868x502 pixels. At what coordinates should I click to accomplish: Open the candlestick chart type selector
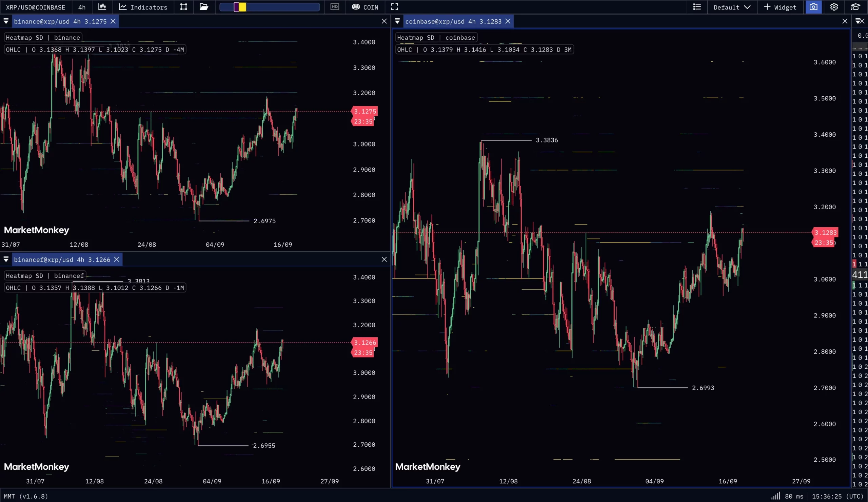pyautogui.click(x=102, y=7)
